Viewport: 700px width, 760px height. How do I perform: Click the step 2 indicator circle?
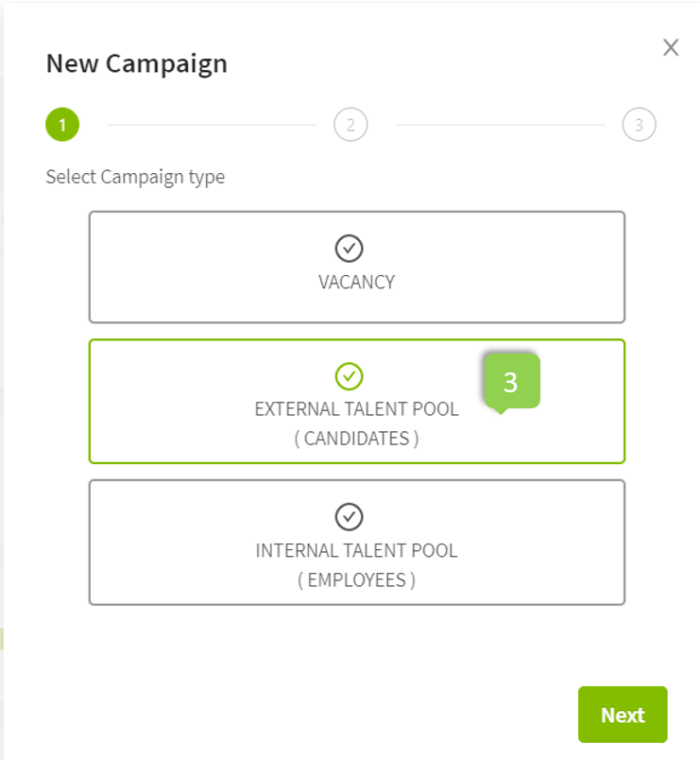[350, 125]
